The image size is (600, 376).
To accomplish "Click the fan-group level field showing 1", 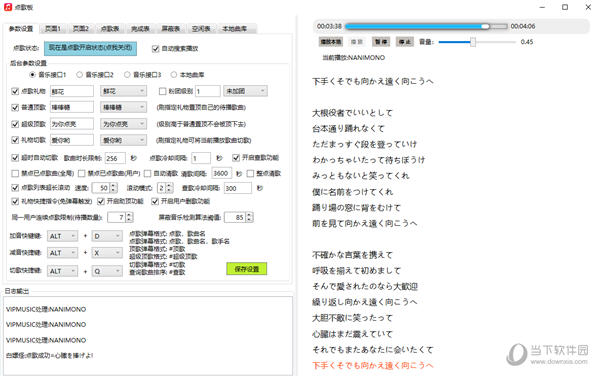I will pos(208,91).
